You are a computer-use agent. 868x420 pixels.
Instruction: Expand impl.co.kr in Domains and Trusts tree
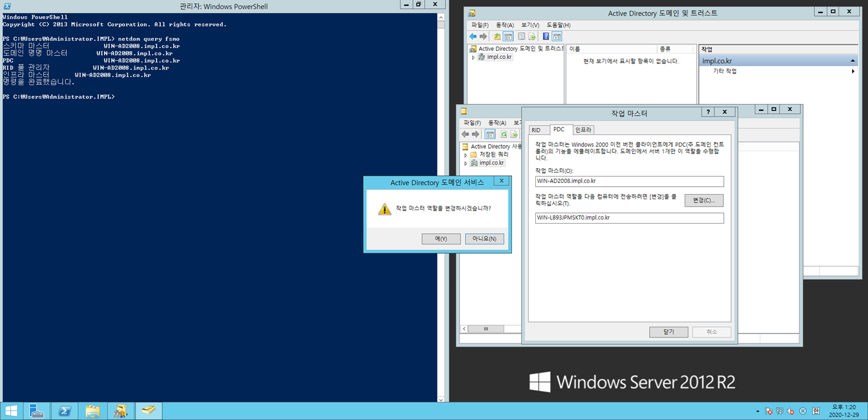pos(474,57)
